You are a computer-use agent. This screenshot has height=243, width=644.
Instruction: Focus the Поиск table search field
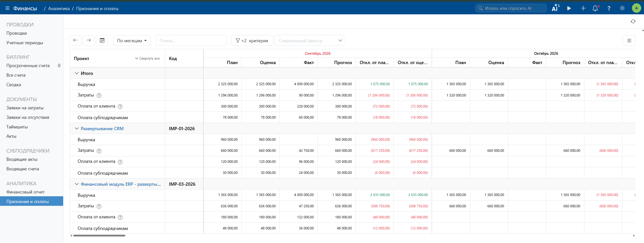191,40
